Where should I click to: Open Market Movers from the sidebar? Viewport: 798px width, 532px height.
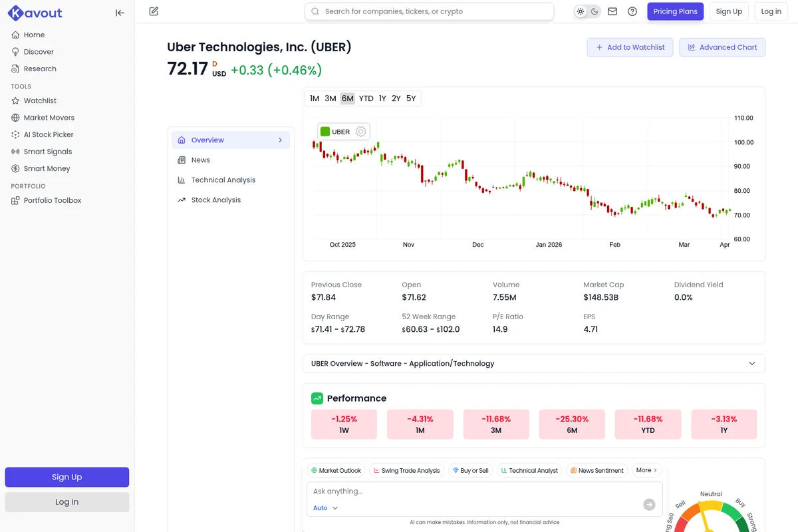pos(49,117)
